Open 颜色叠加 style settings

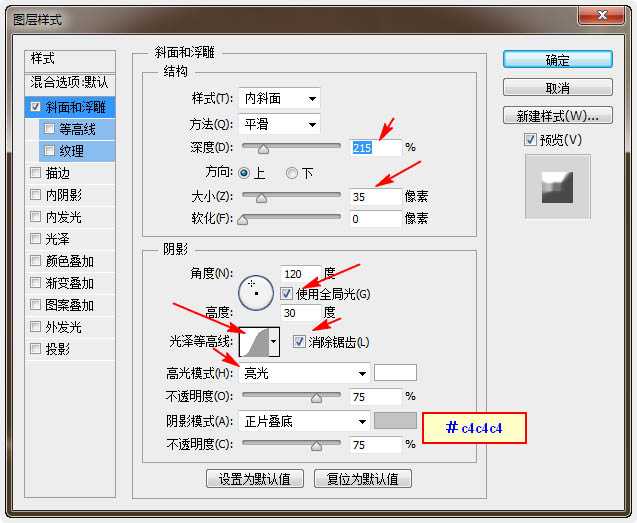[x=70, y=260]
